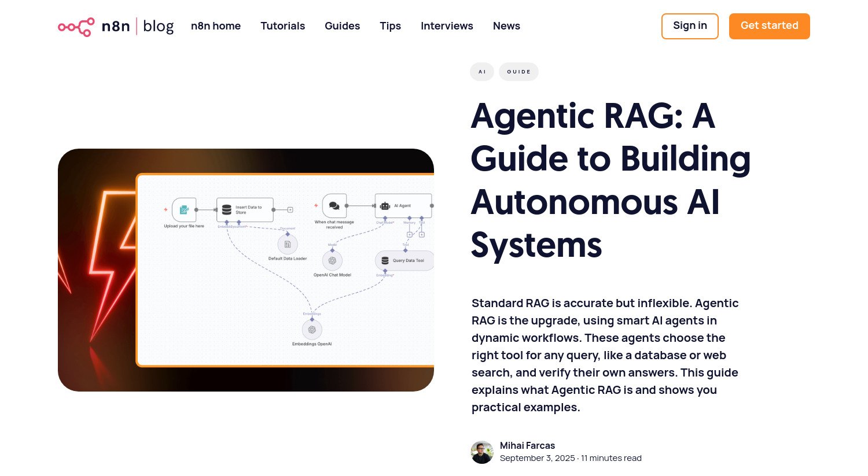Click the OpenAI Chat Model node icon
This screenshot has width=868, height=476.
point(332,261)
